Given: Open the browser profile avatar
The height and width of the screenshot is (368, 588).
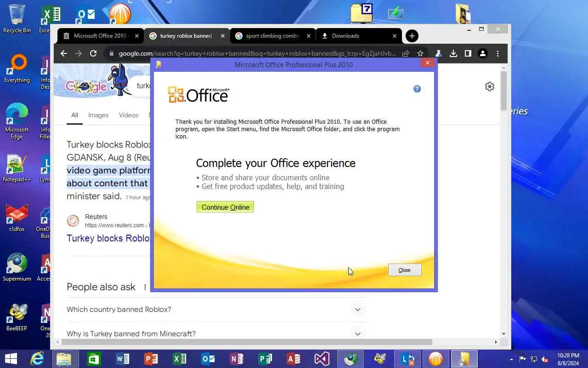Looking at the screenshot, I should click(482, 53).
